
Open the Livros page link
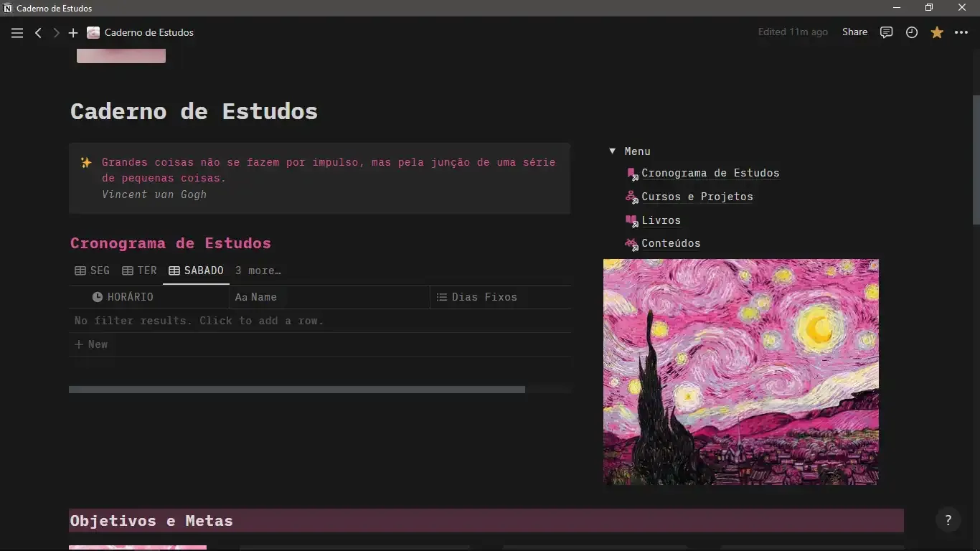pos(661,220)
